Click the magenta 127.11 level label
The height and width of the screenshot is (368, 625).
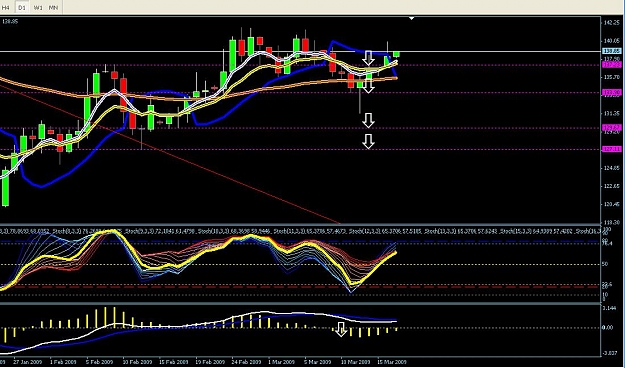coord(612,149)
